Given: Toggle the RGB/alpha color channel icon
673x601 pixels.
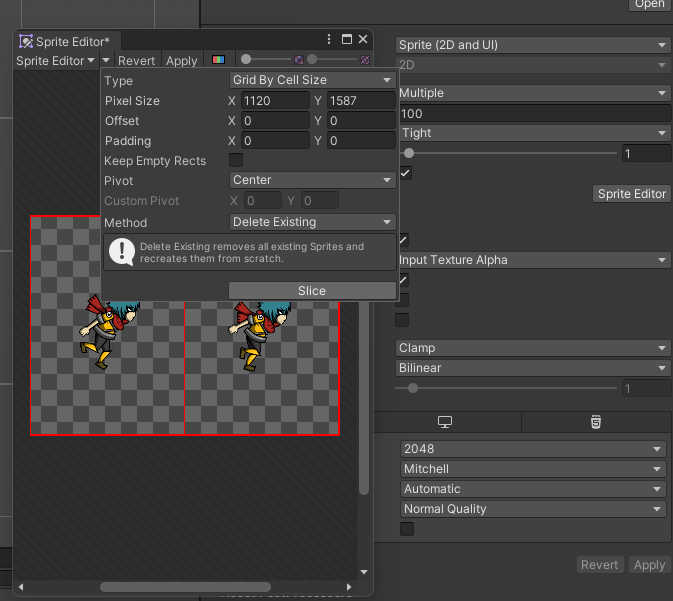Looking at the screenshot, I should [x=218, y=60].
